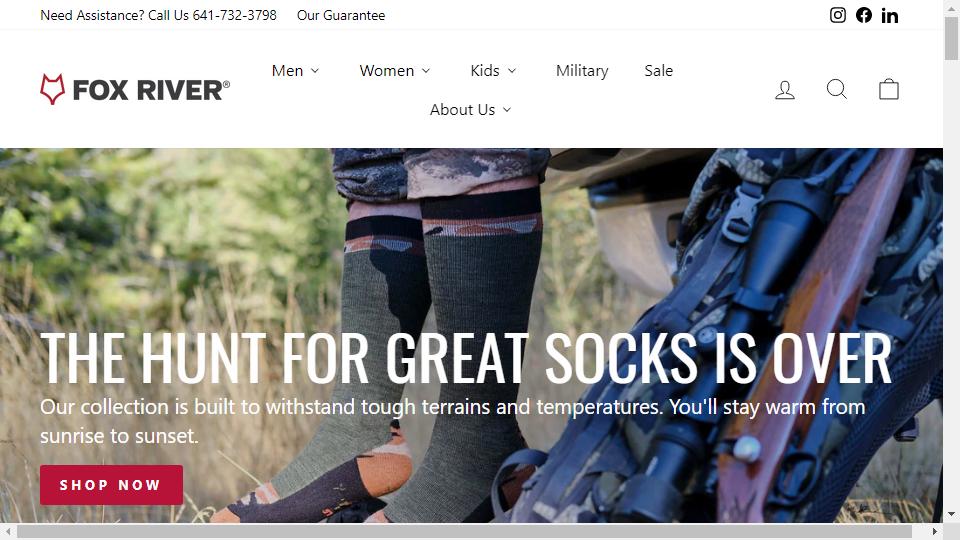The width and height of the screenshot is (960, 540).
Task: Open the LinkedIn social link
Action: (890, 15)
